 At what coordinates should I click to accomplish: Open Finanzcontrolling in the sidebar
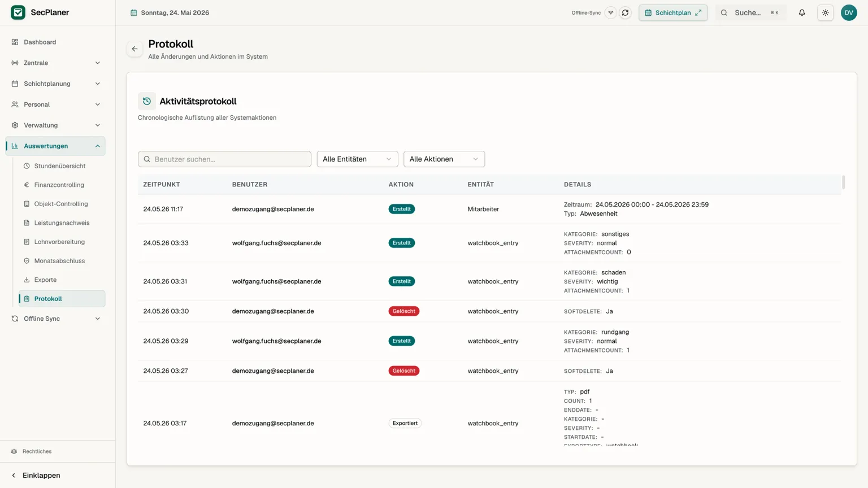(x=62, y=185)
